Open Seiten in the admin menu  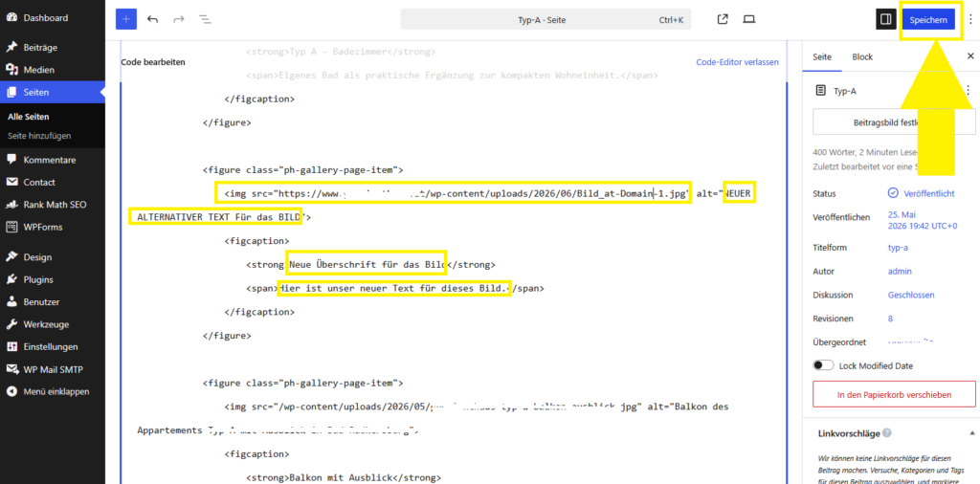point(53,93)
